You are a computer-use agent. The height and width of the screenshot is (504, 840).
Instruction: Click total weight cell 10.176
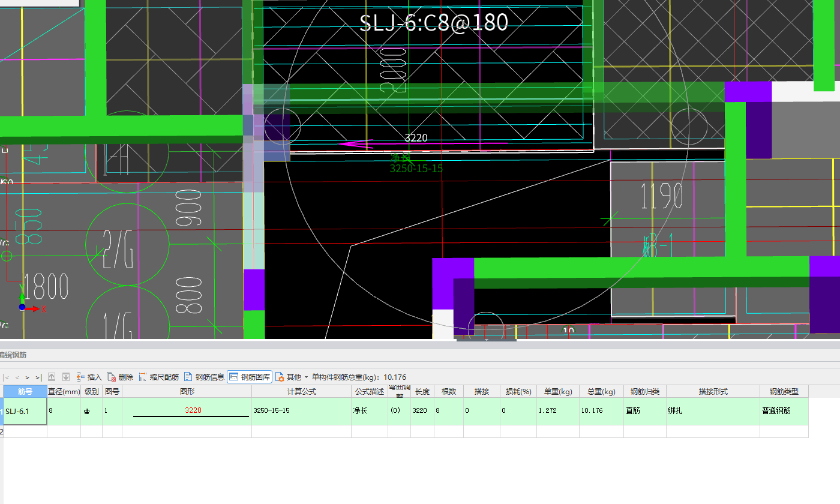click(601, 411)
